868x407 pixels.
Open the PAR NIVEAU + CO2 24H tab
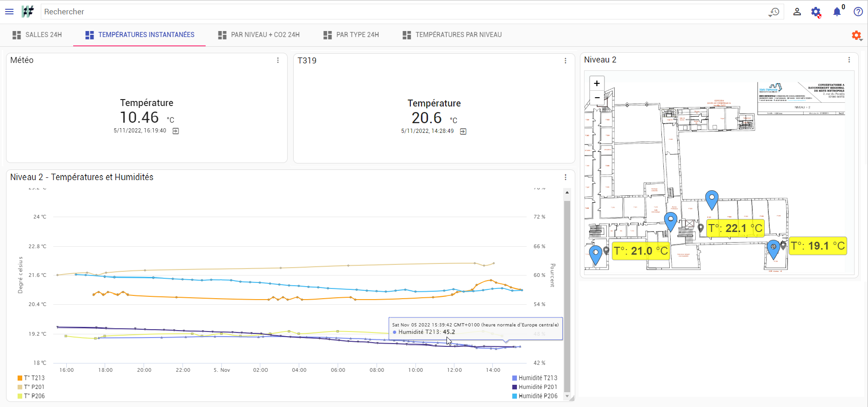259,35
